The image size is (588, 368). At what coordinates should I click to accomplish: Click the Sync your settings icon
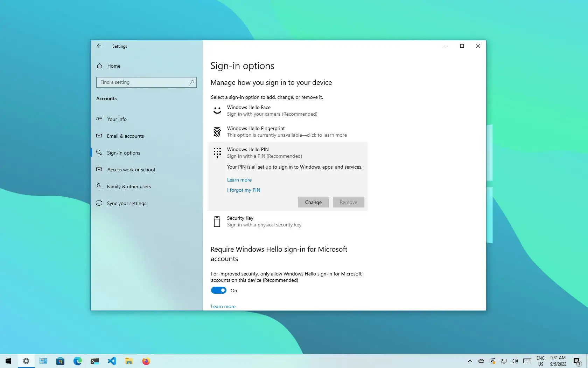pos(99,203)
